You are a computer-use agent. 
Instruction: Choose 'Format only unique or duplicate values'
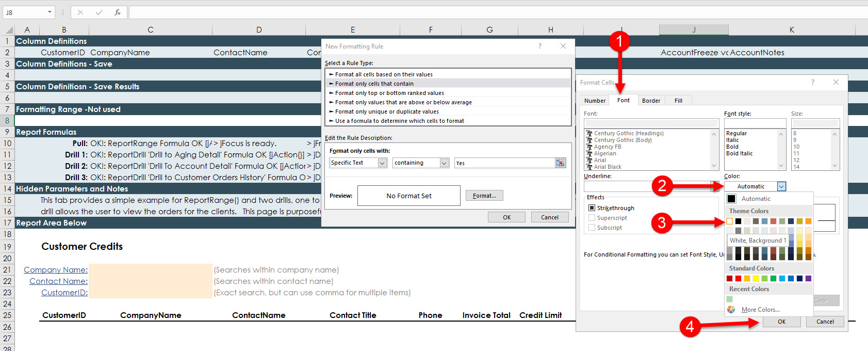(448, 111)
